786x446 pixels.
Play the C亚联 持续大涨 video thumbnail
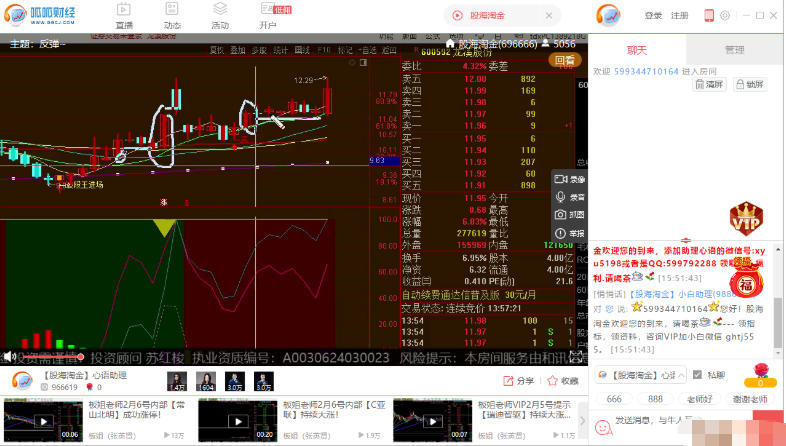[x=238, y=420]
